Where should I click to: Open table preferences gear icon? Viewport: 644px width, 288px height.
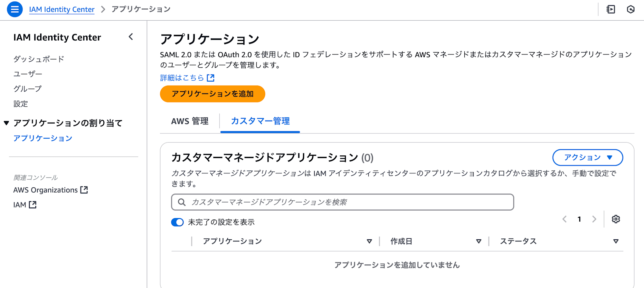coord(616,219)
